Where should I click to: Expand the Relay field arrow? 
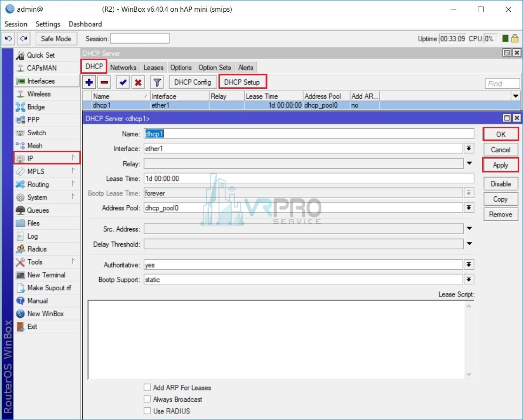coord(469,163)
